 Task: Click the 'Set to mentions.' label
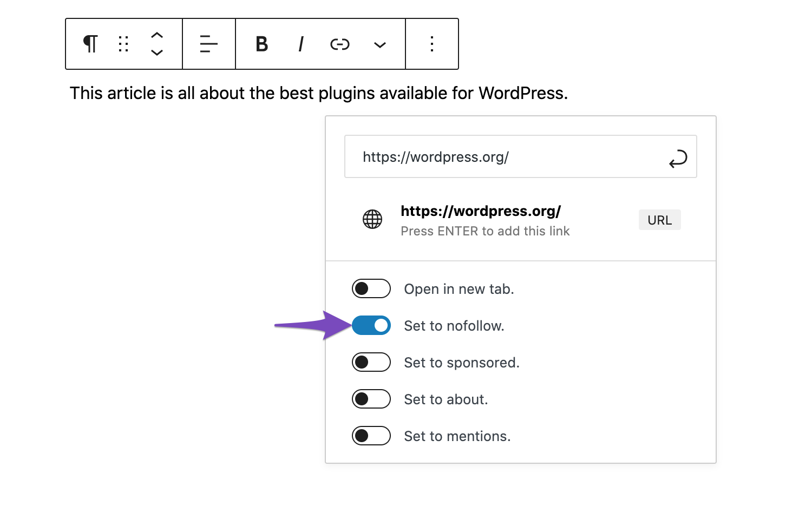(457, 436)
